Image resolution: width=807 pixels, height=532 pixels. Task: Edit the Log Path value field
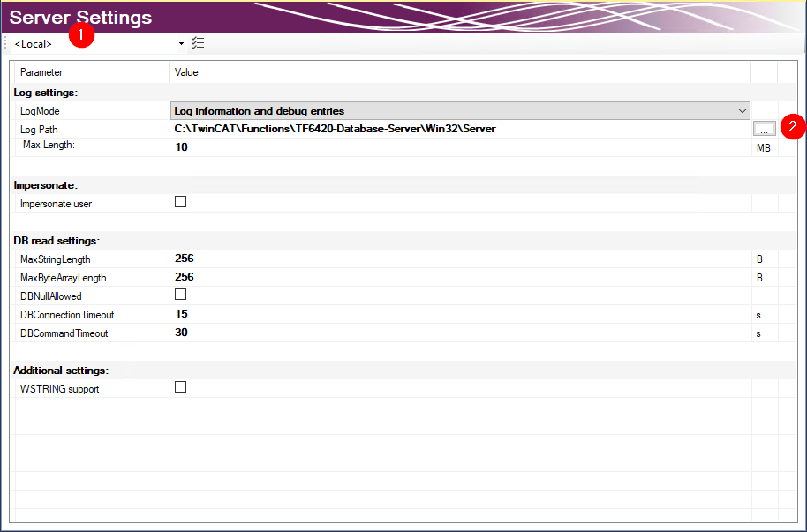pyautogui.click(x=460, y=129)
